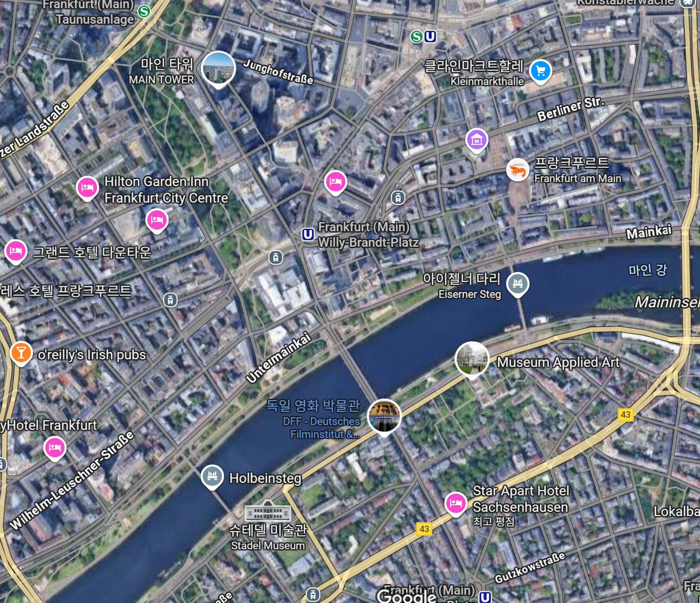This screenshot has width=700, height=603.
Task: Click the shrimp restaurant pin Frankfurt am Main
Action: pyautogui.click(x=517, y=170)
